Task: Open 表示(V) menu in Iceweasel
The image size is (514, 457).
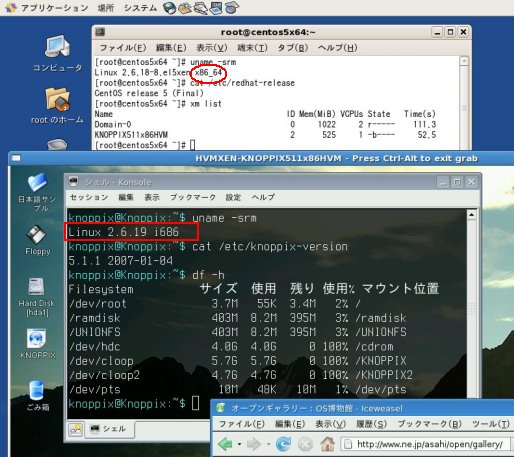Action: [x=330, y=424]
